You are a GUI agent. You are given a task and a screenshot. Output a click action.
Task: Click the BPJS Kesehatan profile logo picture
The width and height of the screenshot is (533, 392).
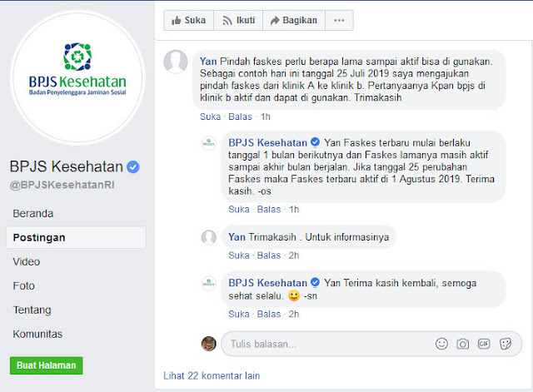click(x=77, y=77)
